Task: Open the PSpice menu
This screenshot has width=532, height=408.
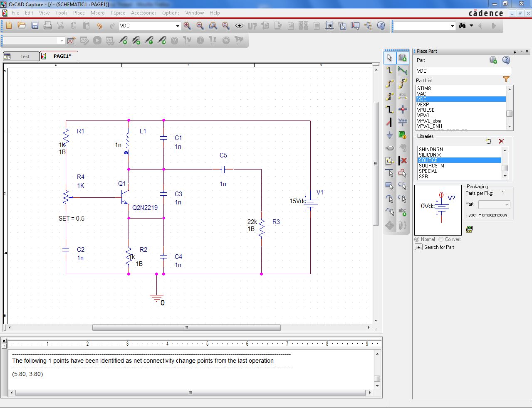Action: (118, 13)
